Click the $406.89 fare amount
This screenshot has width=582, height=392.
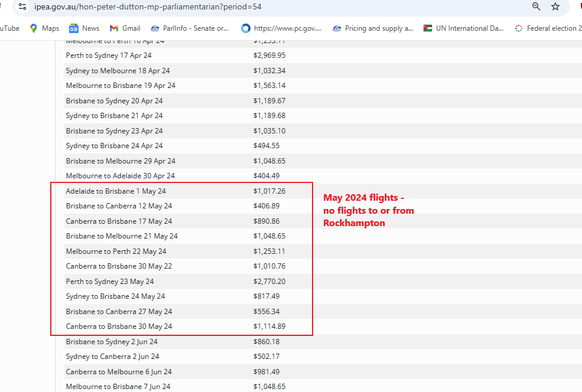(x=266, y=206)
